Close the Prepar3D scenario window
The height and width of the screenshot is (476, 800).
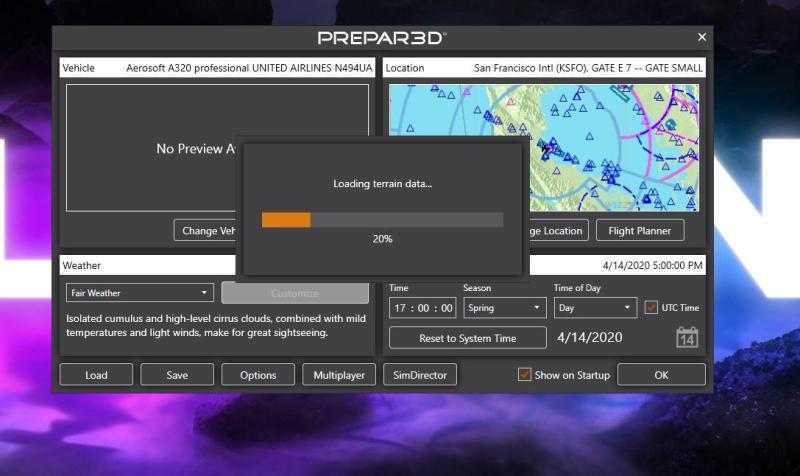tap(702, 37)
